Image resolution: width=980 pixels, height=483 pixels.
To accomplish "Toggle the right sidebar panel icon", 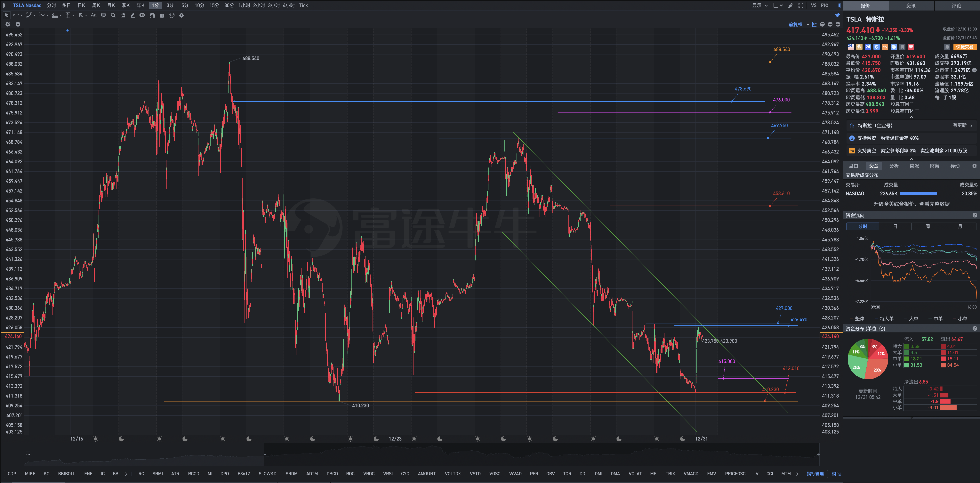I will 837,5.
